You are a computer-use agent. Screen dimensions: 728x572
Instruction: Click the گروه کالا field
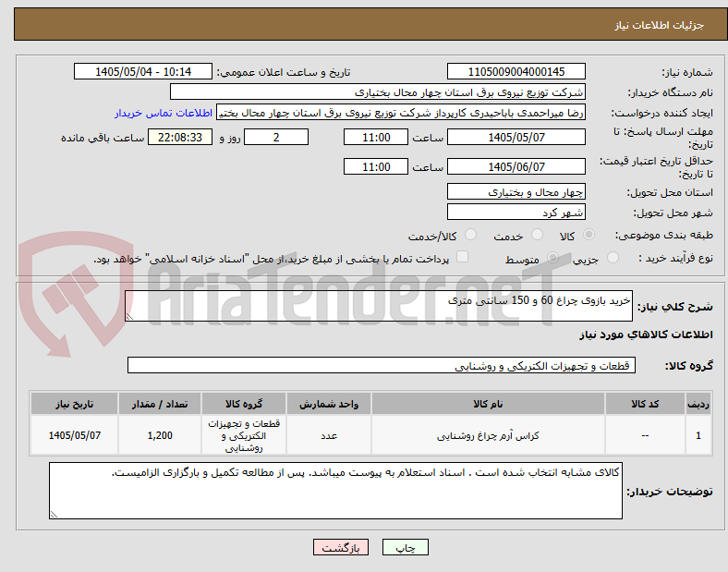coord(382,365)
